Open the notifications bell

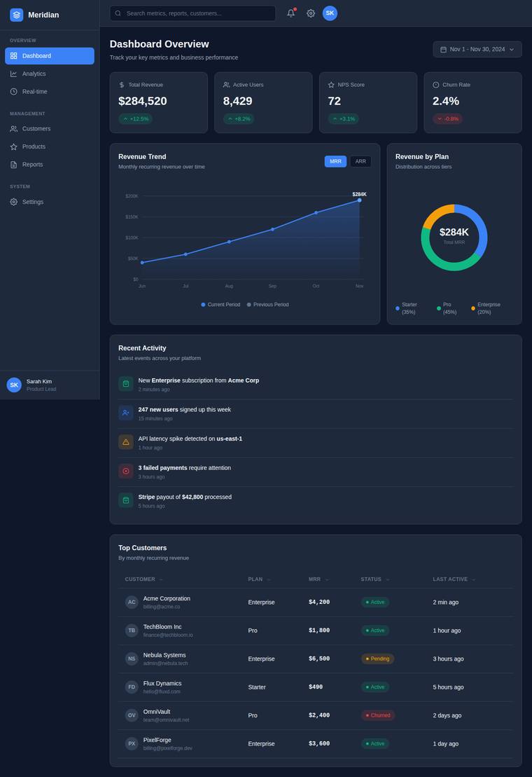point(291,13)
